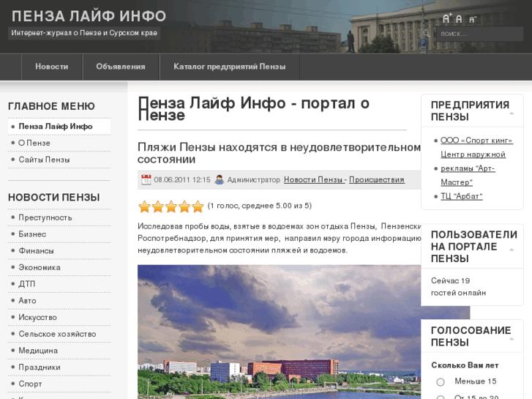Open the Каталог предприятий Пензы tab
The image size is (532, 399).
point(230,67)
